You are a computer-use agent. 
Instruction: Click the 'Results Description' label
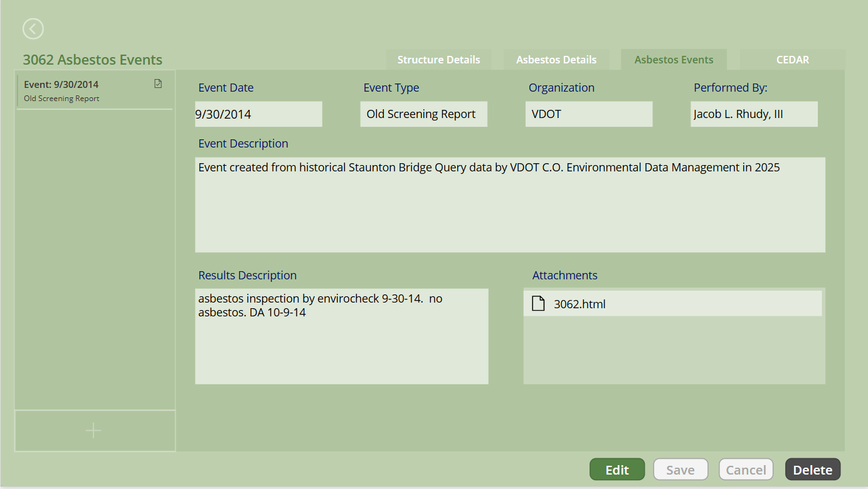pyautogui.click(x=247, y=276)
